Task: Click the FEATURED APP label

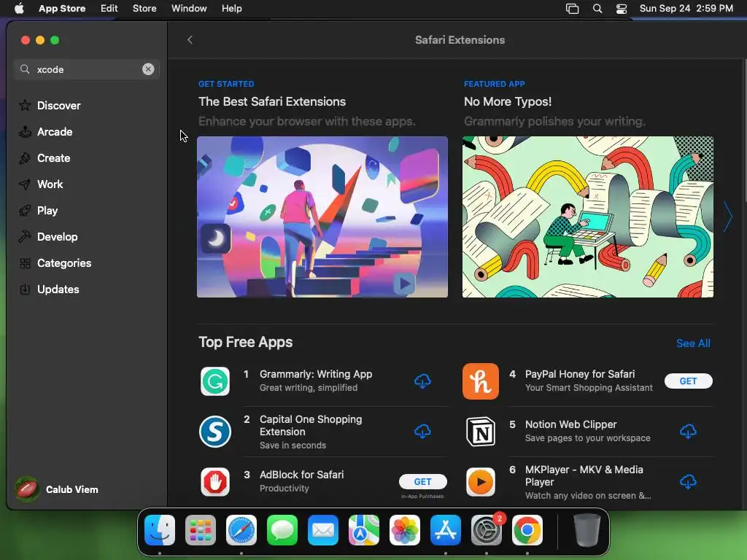Action: (495, 84)
